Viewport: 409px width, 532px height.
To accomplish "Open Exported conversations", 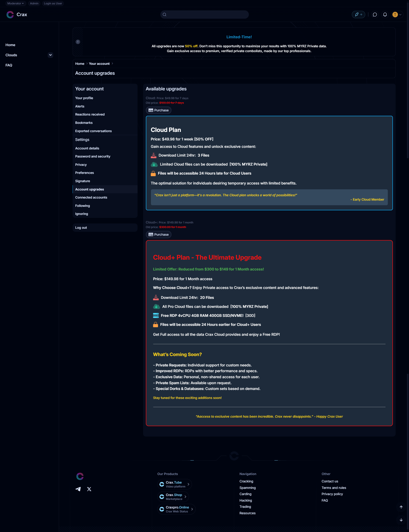I will pyautogui.click(x=105, y=131).
